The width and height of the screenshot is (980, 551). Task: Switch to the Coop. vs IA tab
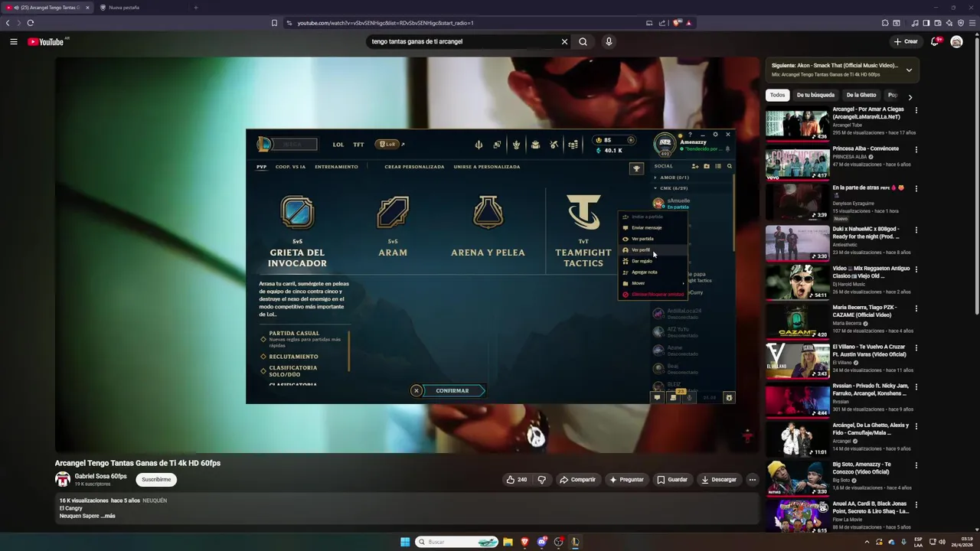coord(290,167)
